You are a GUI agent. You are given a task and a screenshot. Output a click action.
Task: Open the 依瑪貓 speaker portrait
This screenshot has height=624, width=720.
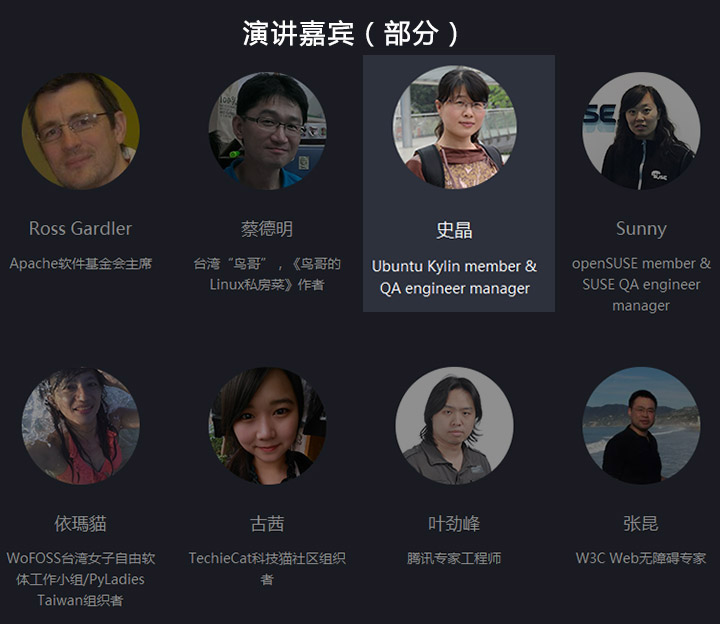pos(80,426)
